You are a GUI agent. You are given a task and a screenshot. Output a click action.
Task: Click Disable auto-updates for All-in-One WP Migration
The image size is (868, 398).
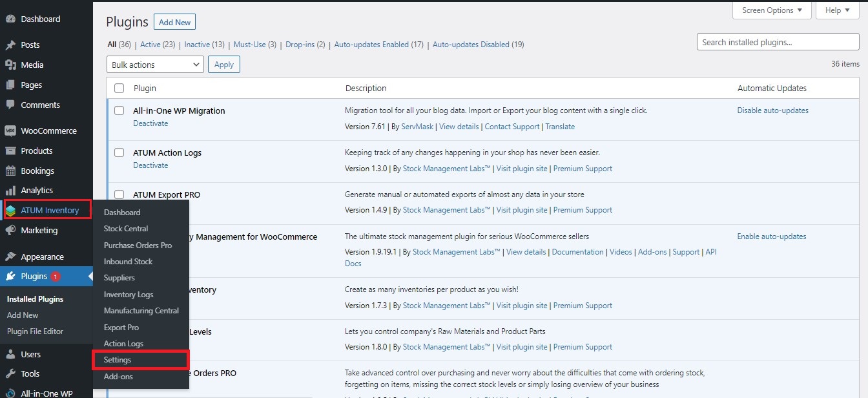click(x=773, y=110)
